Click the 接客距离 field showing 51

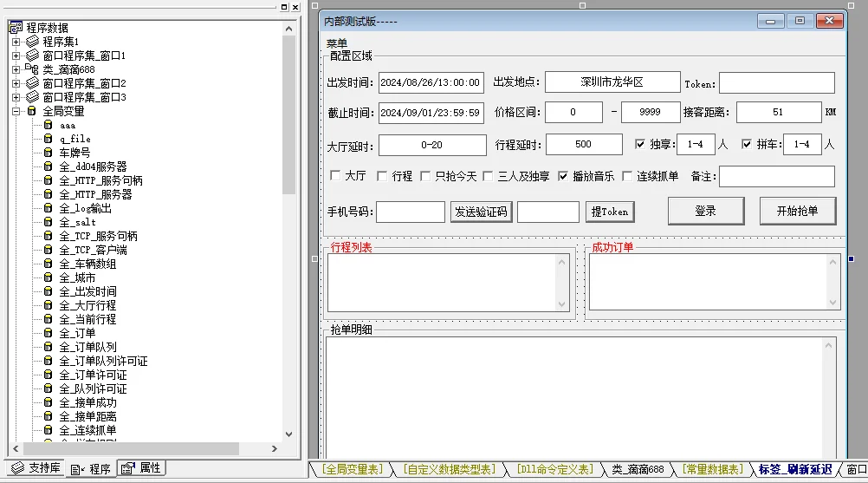[778, 112]
